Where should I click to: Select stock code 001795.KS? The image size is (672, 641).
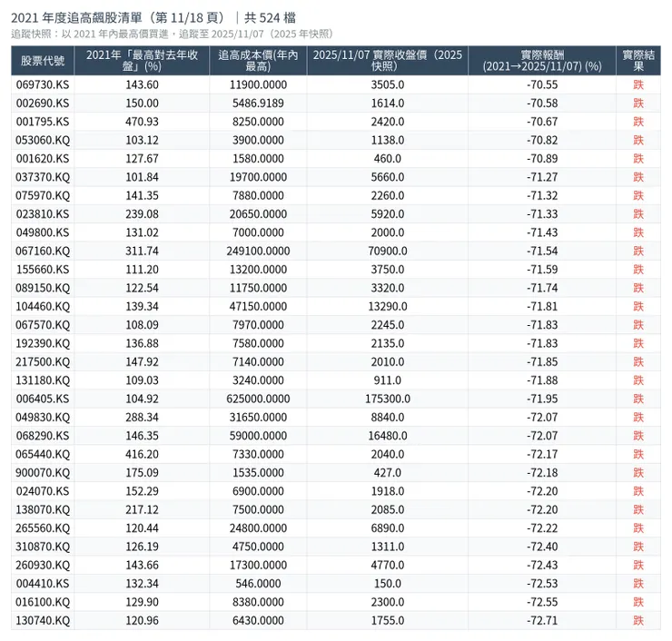[x=43, y=122]
